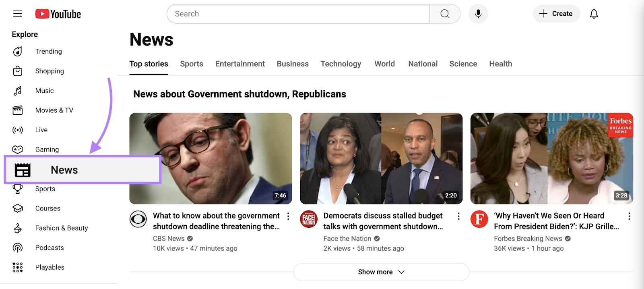Open the notifications bell

click(x=594, y=14)
